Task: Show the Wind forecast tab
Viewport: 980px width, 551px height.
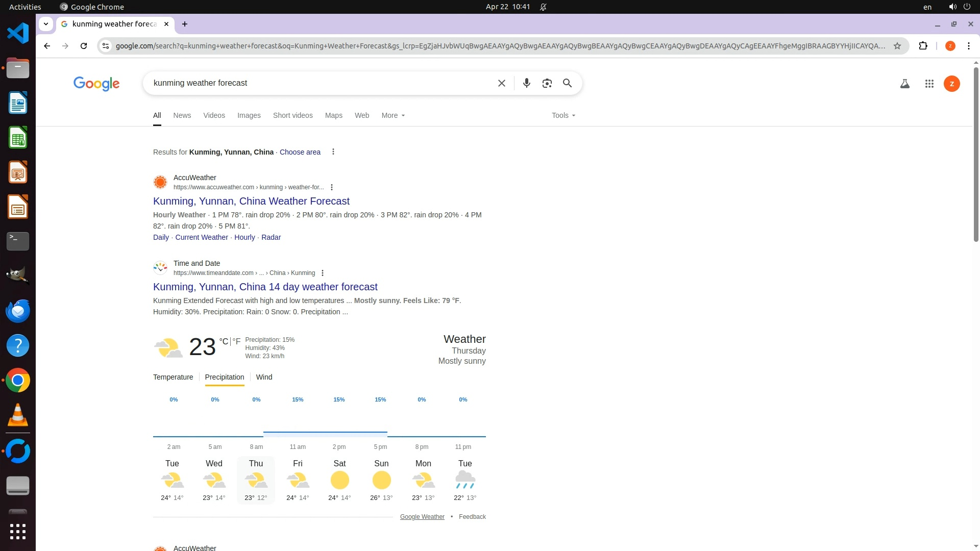Action: [264, 377]
